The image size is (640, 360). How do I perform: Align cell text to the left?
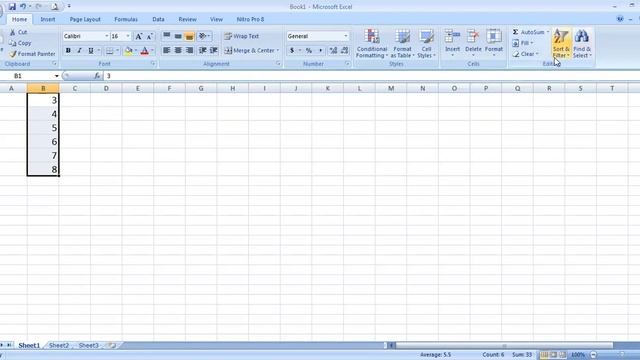coord(167,51)
